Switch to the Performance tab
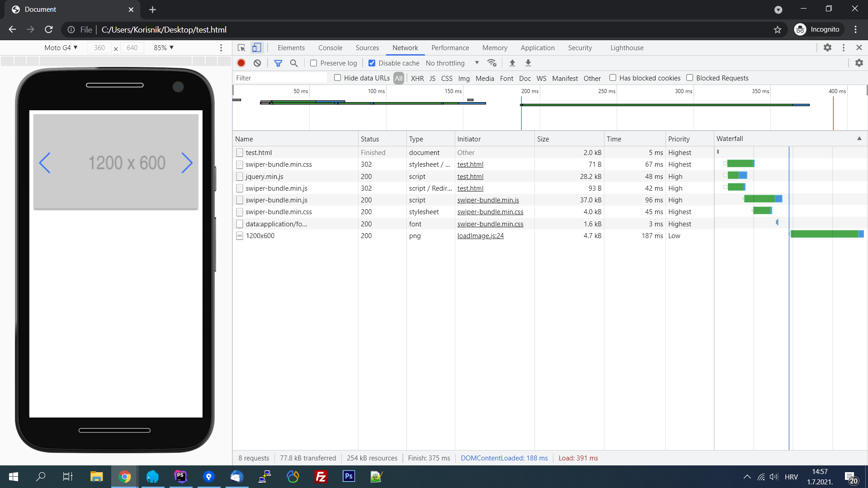Screen dimensions: 868x488 tap(450, 47)
